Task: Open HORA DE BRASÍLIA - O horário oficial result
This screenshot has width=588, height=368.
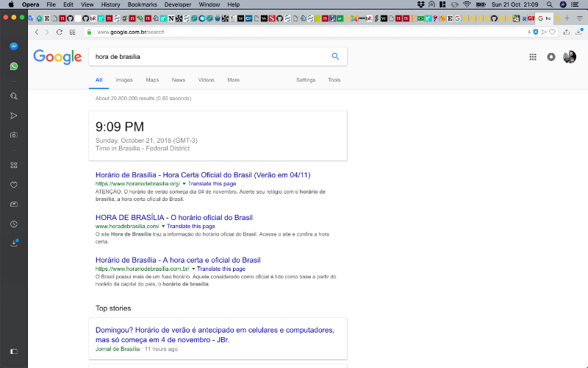Action: [174, 217]
